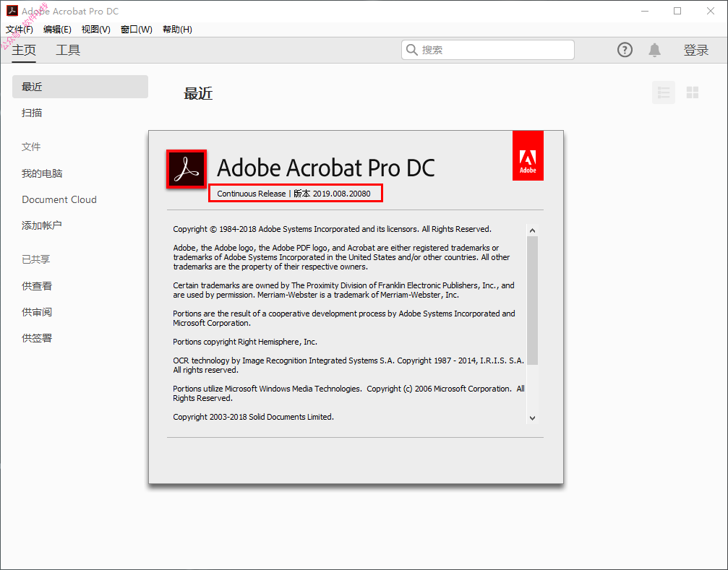
Task: Open 供签署 shared list
Action: (37, 338)
